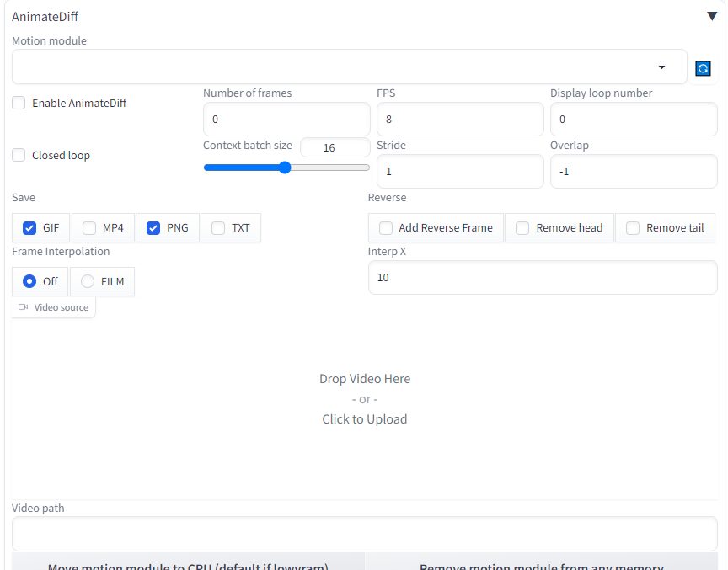Screen dimensions: 728x570
Task: Click the Click to Upload text
Action: 365,419
